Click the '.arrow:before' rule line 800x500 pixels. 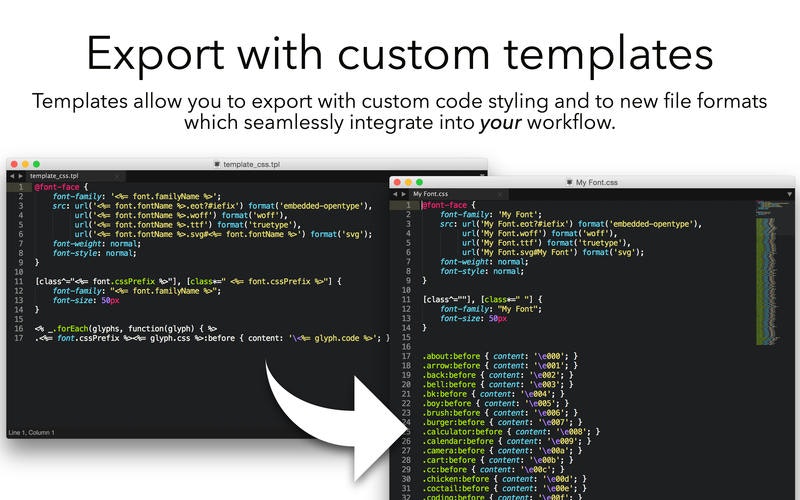pyautogui.click(x=500, y=366)
